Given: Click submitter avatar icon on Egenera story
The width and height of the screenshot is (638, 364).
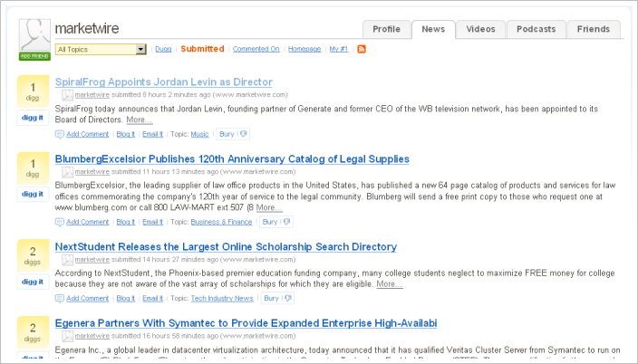Looking at the screenshot, I should click(68, 336).
